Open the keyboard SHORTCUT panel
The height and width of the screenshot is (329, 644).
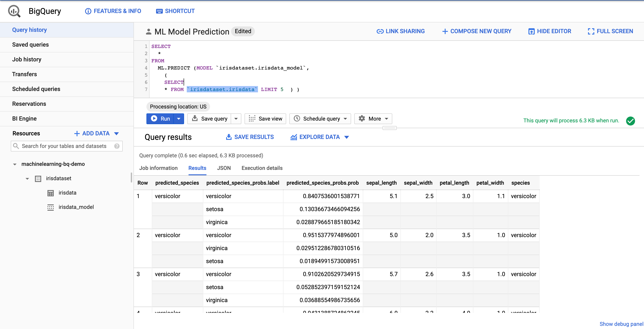(175, 11)
